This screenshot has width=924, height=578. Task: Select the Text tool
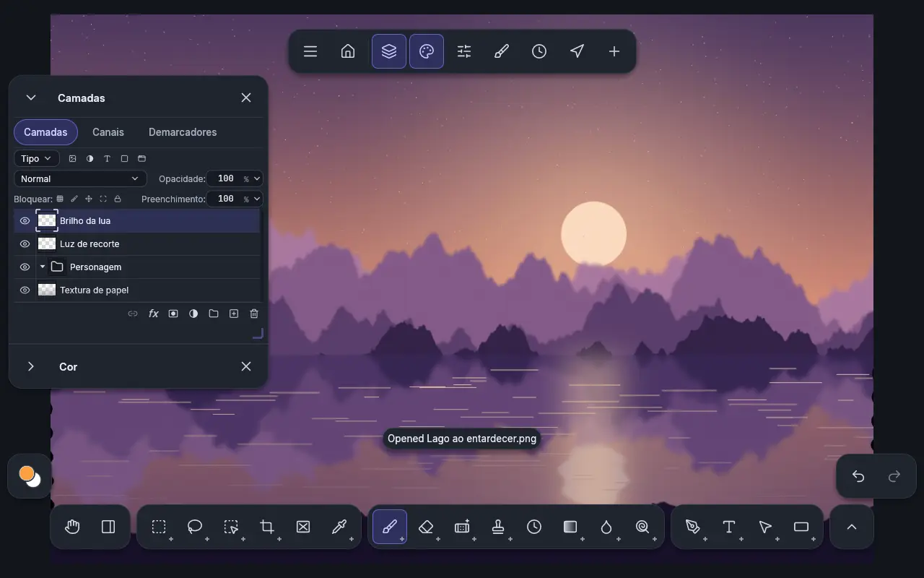pyautogui.click(x=729, y=527)
